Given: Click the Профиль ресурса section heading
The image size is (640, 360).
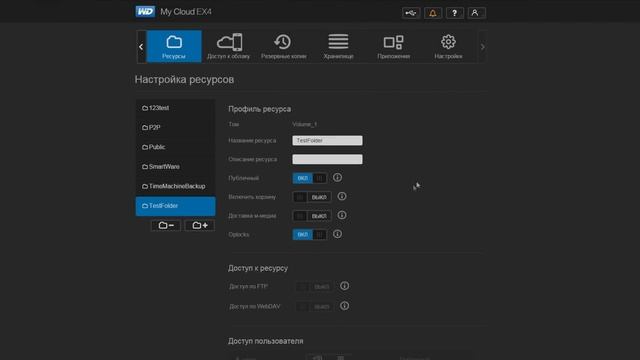Looking at the screenshot, I should click(x=260, y=109).
